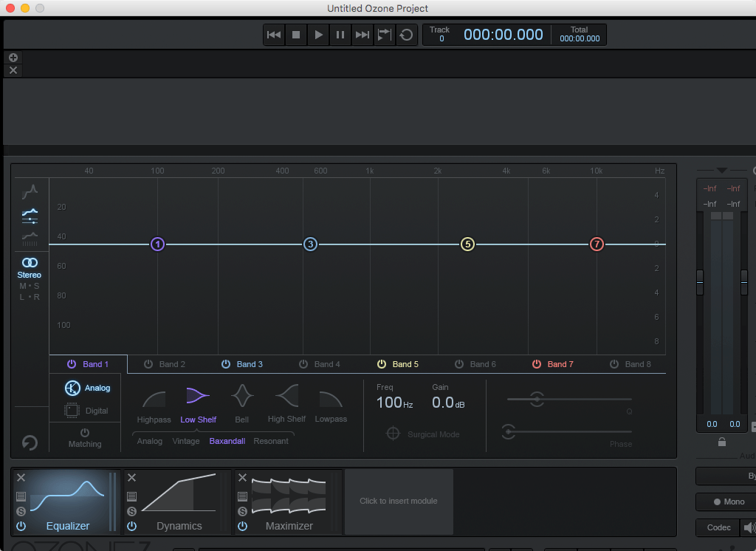Select the High Shelf filter shape
The height and width of the screenshot is (551, 756).
click(x=287, y=404)
